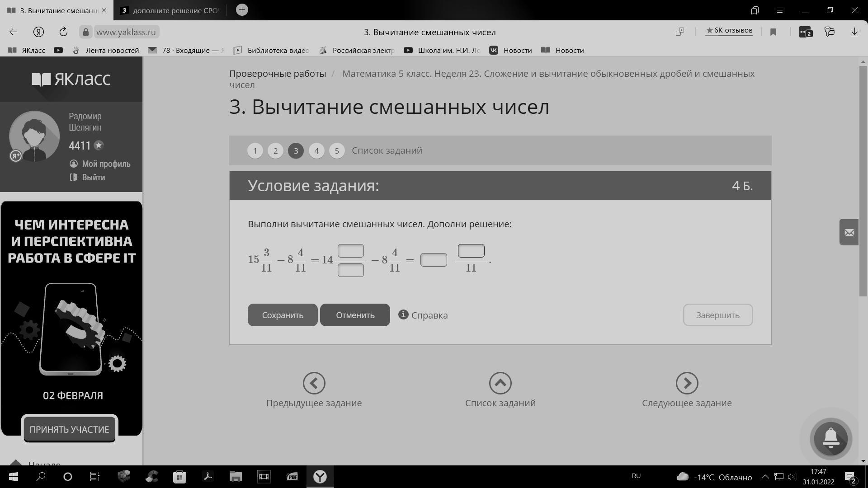Open the envelope feedback side tab

click(x=849, y=232)
